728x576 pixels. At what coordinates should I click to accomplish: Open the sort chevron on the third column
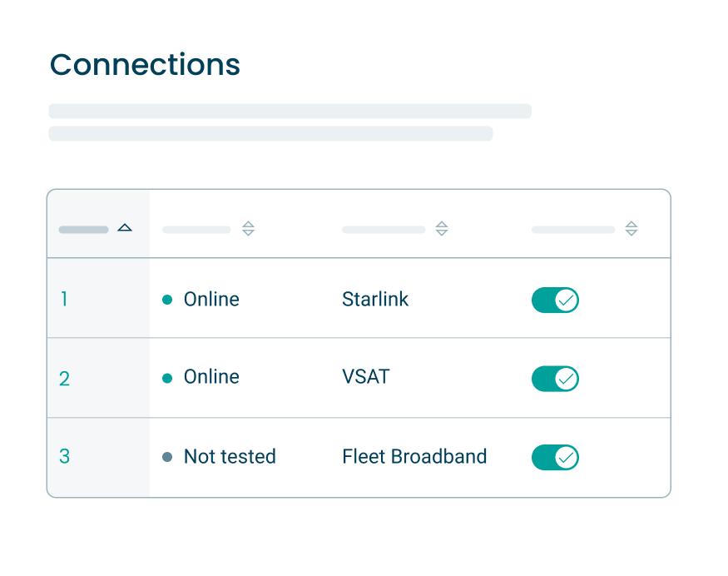tap(442, 228)
